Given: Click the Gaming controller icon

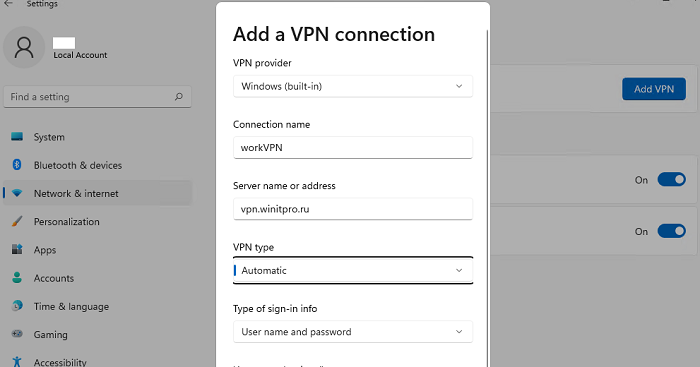Looking at the screenshot, I should click(x=17, y=334).
